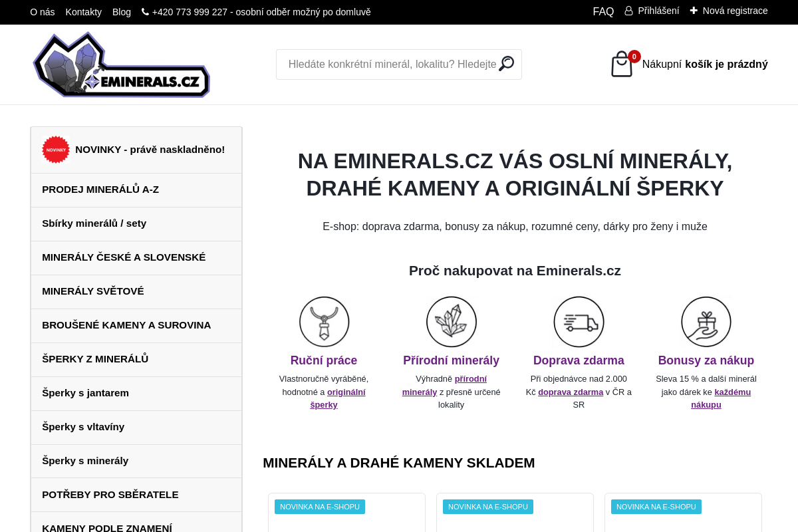This screenshot has width=798, height=532.
Task: Click the cart item count badge
Action: [634, 57]
